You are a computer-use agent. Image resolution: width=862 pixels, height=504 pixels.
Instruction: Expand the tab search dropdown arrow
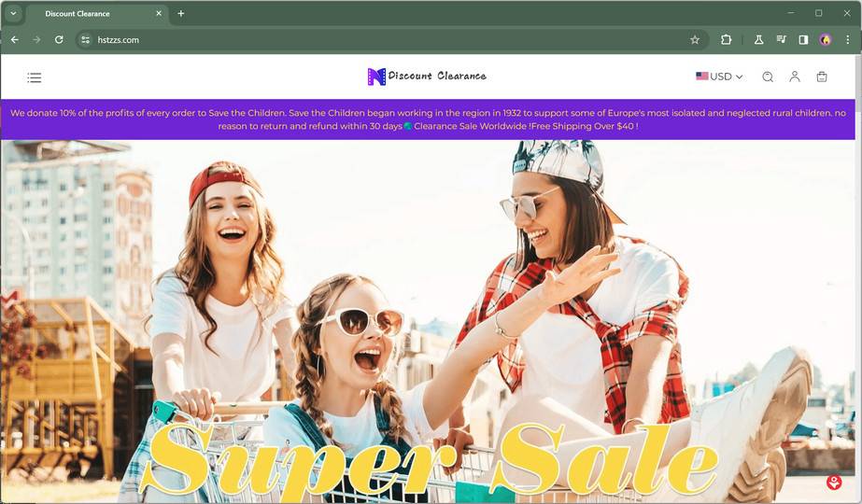click(x=13, y=13)
